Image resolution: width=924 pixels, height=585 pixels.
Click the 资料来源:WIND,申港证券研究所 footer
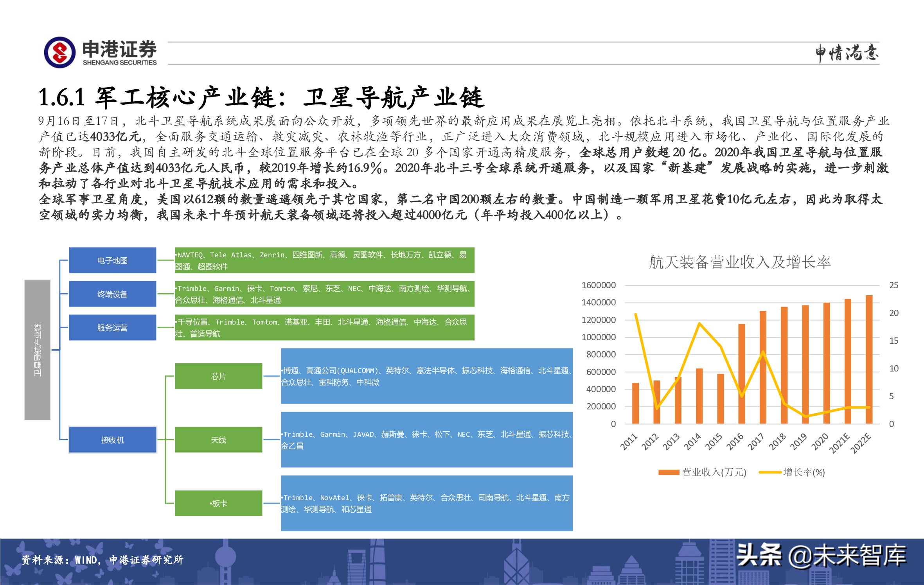tap(102, 560)
